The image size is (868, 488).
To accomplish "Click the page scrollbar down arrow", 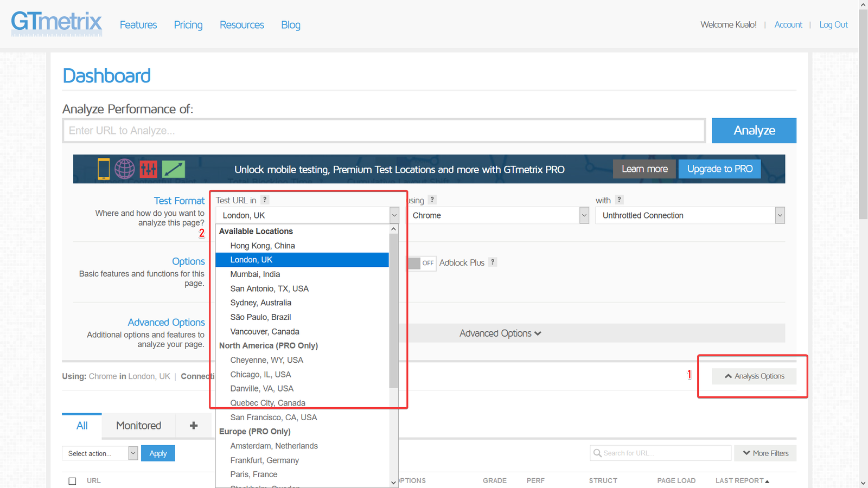I will 863,483.
